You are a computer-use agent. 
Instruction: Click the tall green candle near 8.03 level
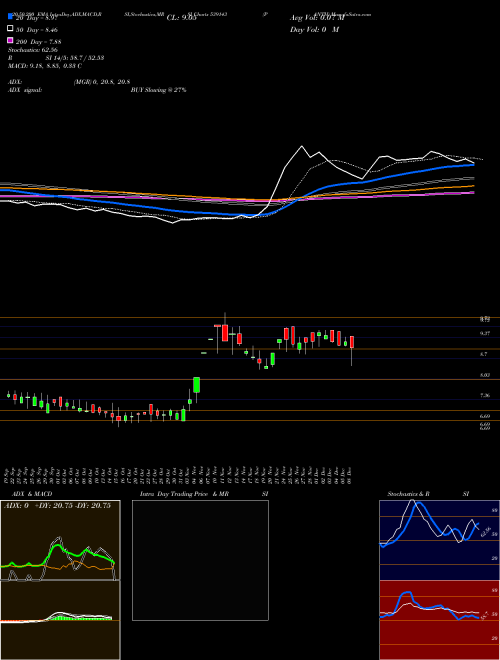(x=197, y=385)
